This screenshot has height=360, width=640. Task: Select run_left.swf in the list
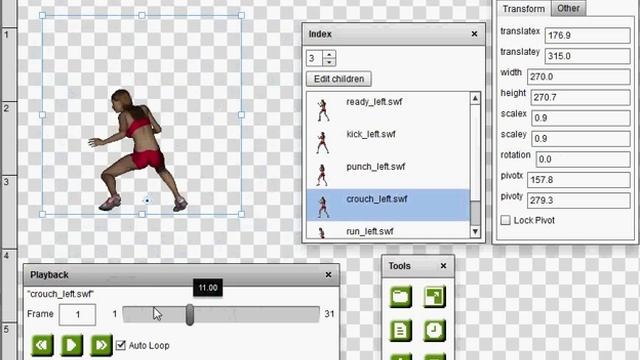click(x=388, y=231)
